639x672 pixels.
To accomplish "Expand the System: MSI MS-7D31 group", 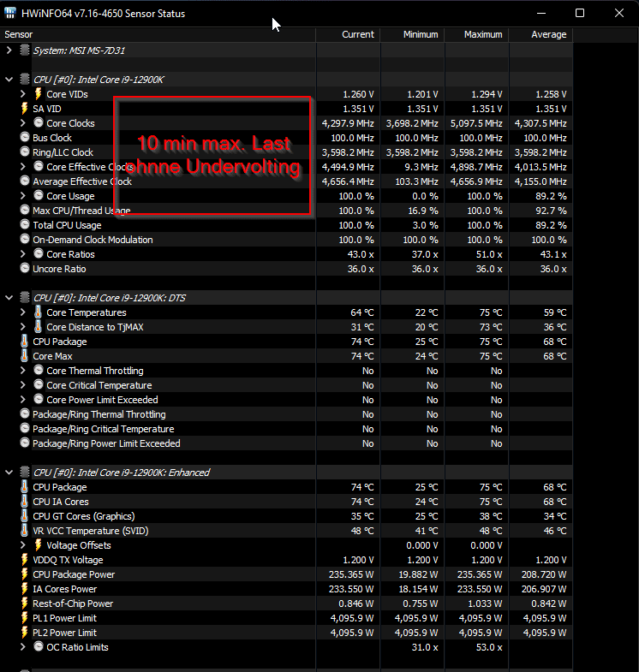I will [9, 51].
